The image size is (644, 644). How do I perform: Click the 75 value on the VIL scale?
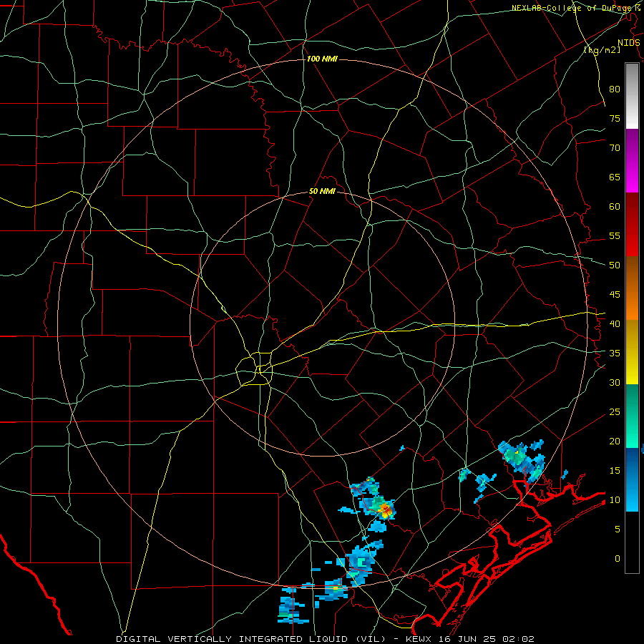tap(615, 118)
